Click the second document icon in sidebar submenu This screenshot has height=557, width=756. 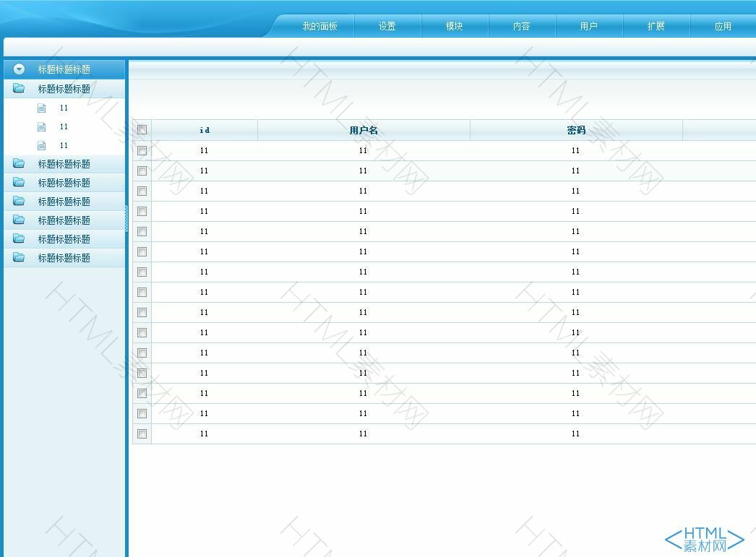[x=41, y=126]
